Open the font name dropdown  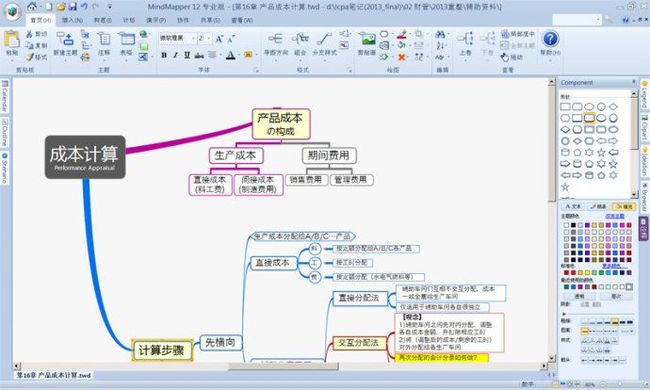(193, 38)
